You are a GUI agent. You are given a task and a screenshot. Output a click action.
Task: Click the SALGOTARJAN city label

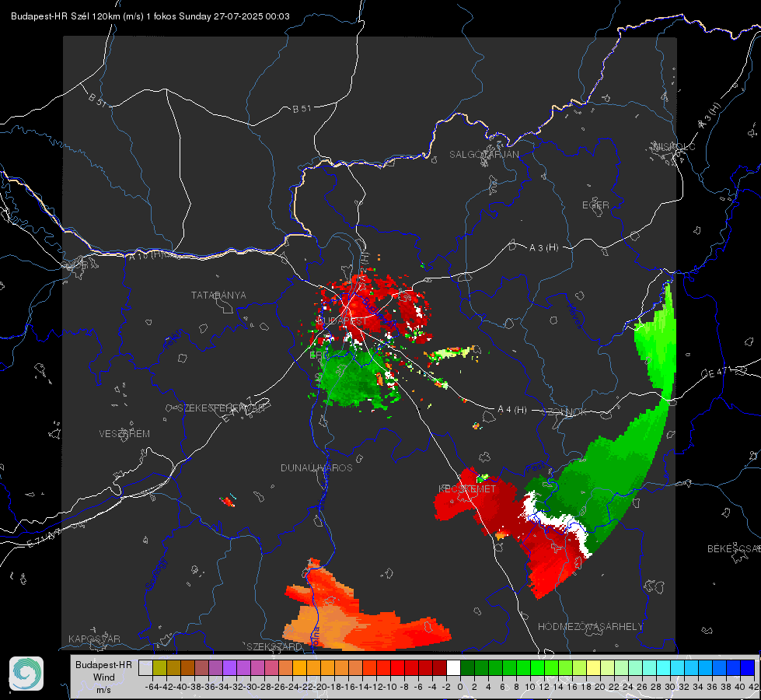(x=483, y=155)
